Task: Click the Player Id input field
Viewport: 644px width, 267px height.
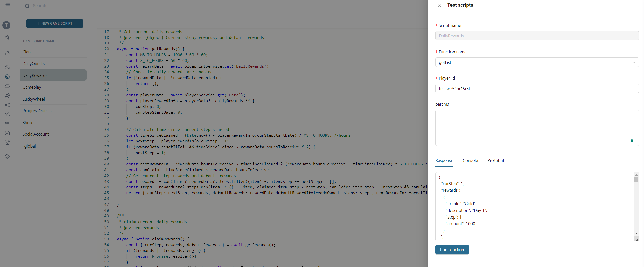Action: [x=537, y=88]
